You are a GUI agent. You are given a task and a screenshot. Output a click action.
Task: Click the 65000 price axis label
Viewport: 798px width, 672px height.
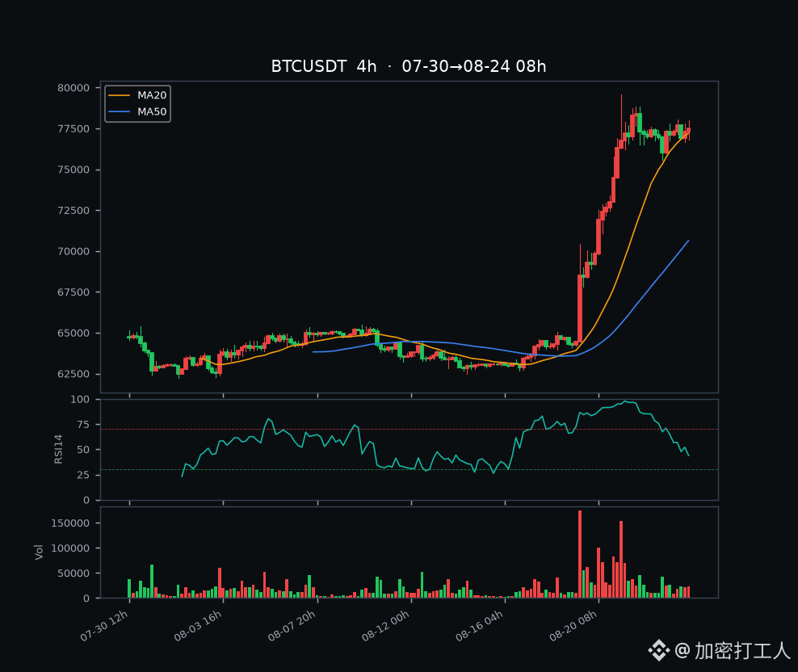pos(73,333)
